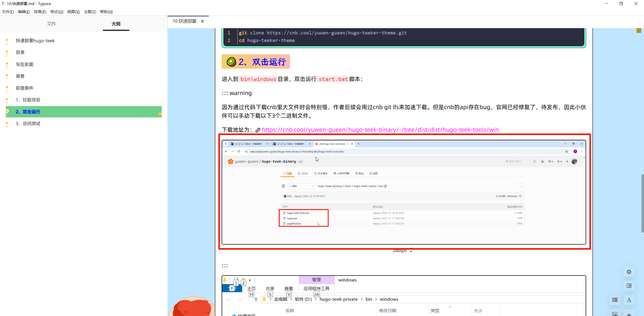Click the link chain icon before URL
This screenshot has width=644, height=316.
click(x=258, y=130)
